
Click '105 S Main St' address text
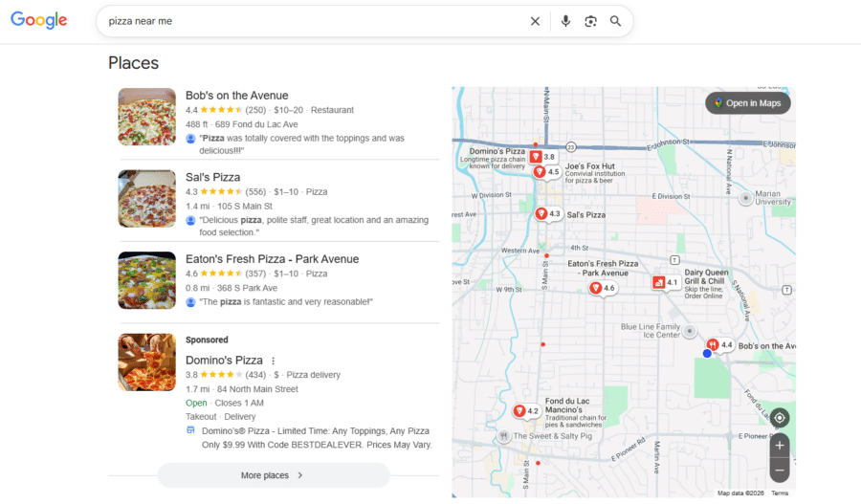coord(245,207)
